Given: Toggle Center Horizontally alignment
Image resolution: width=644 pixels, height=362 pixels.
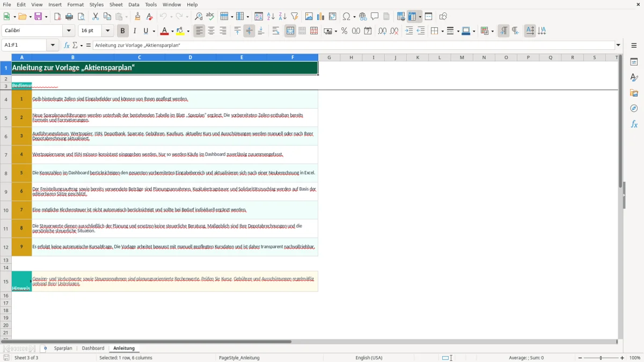Looking at the screenshot, I should pyautogui.click(x=211, y=31).
